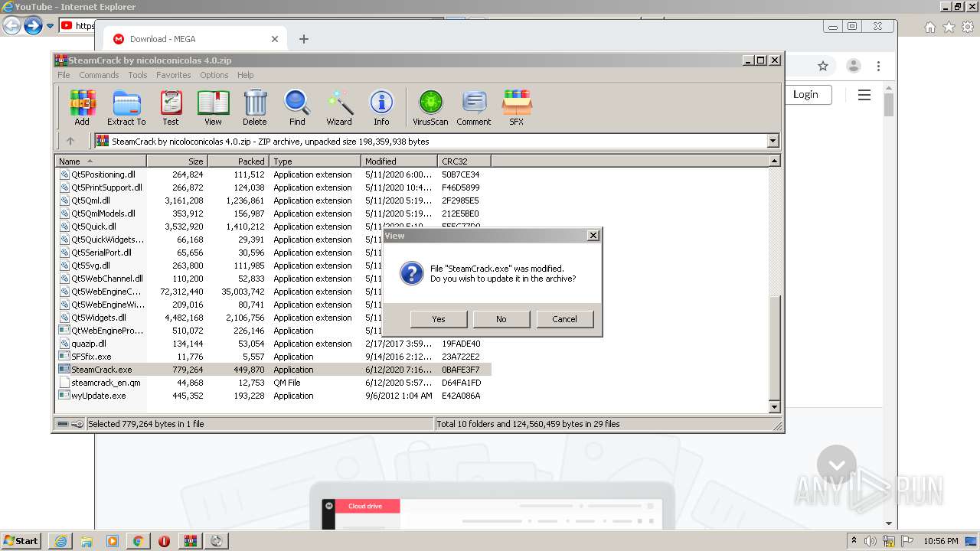Click the Extract To toolbar icon
Viewport: 980px width, 551px height.
pyautogui.click(x=126, y=107)
